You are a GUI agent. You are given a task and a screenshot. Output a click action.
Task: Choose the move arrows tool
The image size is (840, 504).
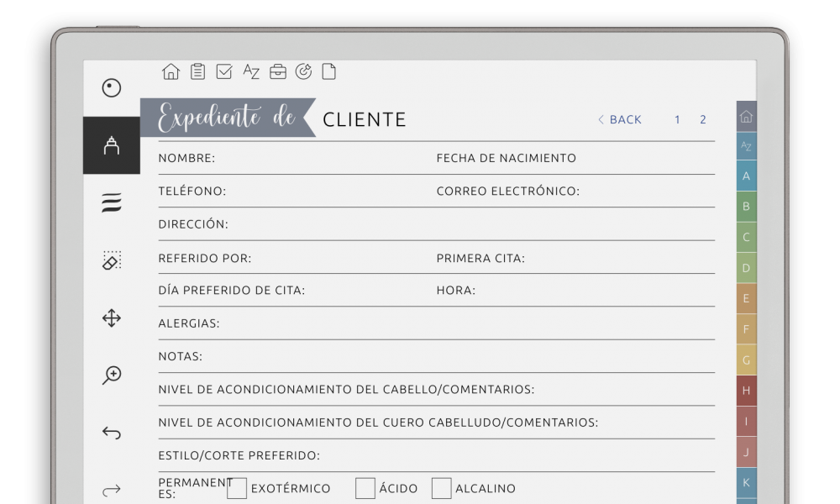[x=112, y=318]
